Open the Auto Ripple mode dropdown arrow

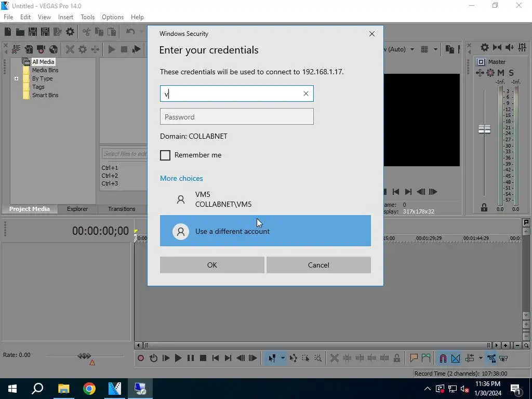[x=481, y=358]
